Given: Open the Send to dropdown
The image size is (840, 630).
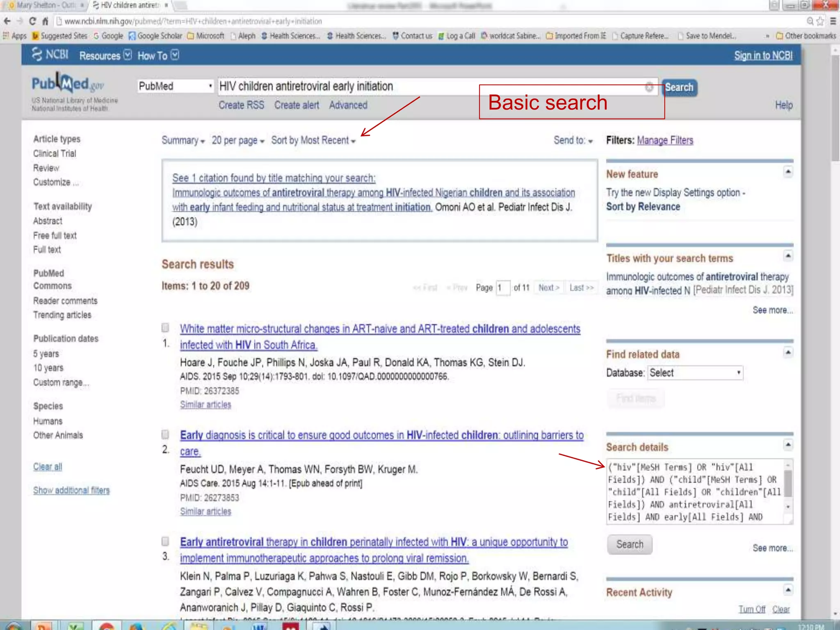Looking at the screenshot, I should [x=573, y=140].
